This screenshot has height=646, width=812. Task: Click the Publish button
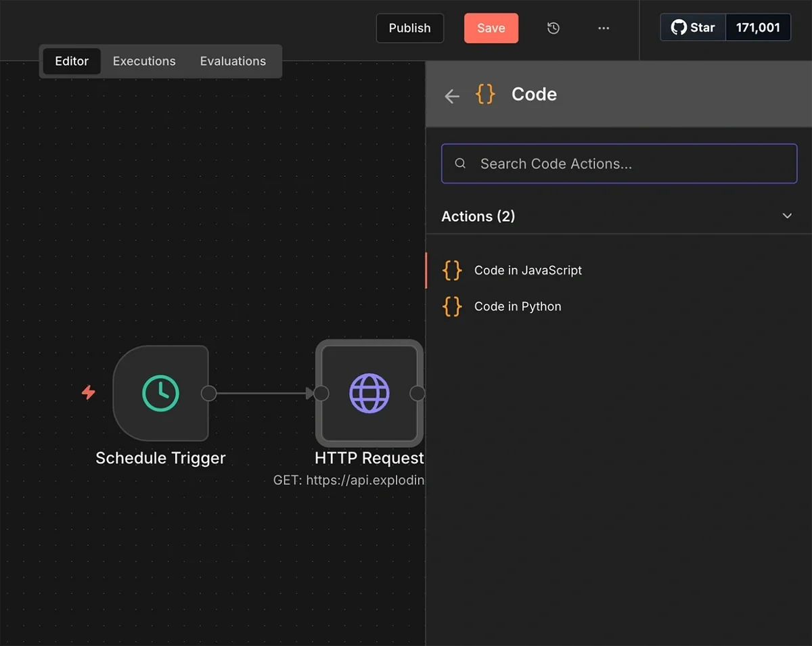(409, 28)
